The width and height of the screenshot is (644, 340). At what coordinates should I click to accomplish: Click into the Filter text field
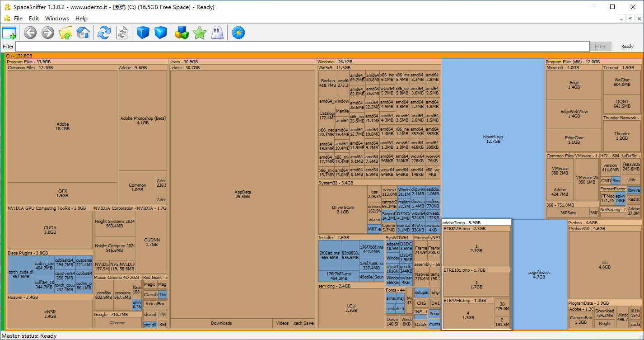click(x=303, y=47)
